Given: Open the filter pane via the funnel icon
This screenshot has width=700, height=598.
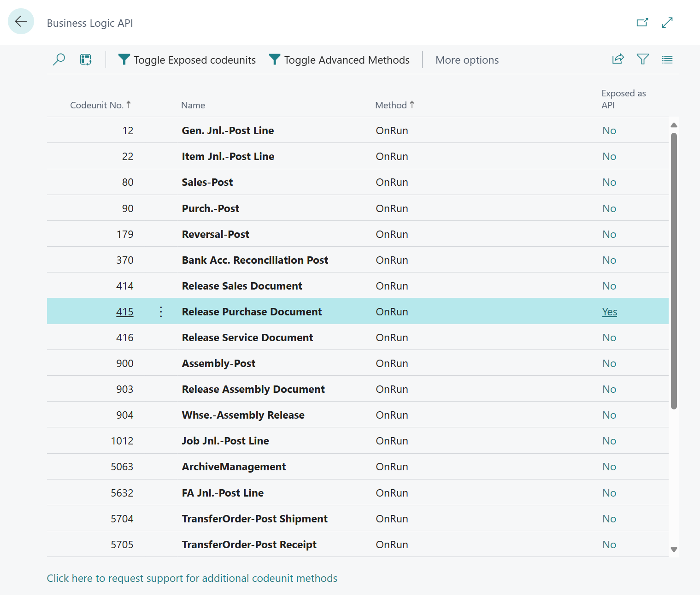Looking at the screenshot, I should click(x=642, y=59).
